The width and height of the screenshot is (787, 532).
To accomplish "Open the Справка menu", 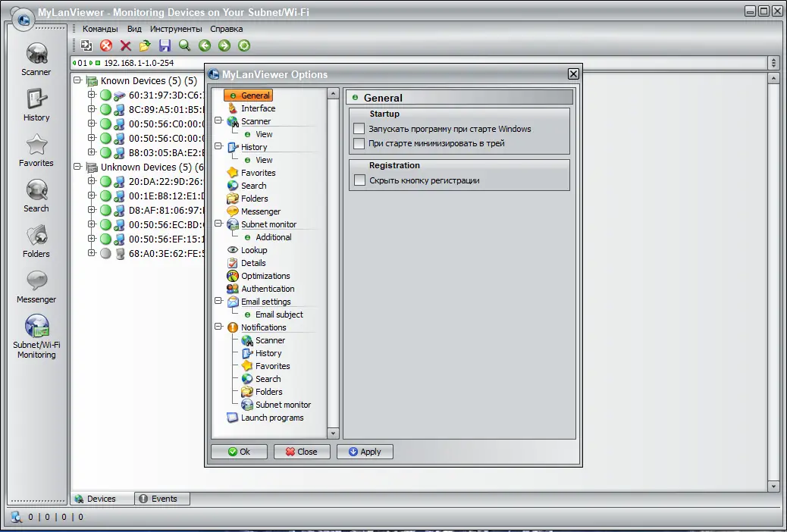I will click(x=227, y=29).
